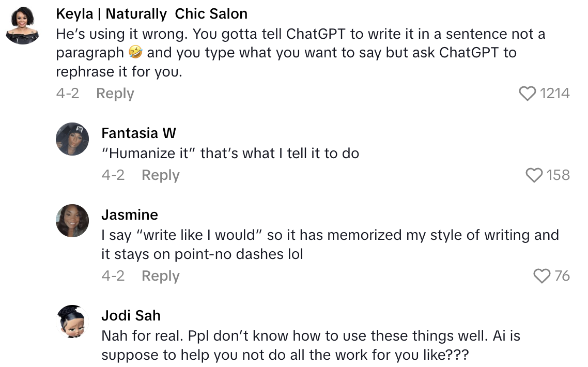Click the 4-2 date on Keyla's comment
The width and height of the screenshot is (588, 367).
tap(67, 94)
